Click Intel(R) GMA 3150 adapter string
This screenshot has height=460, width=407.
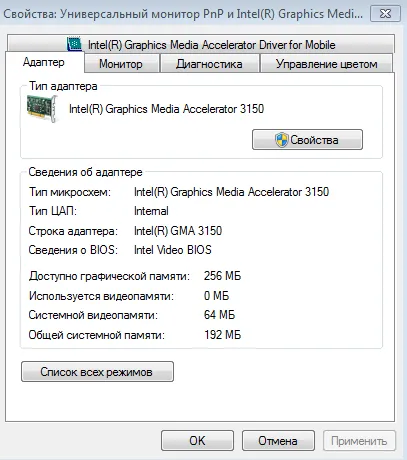pos(178,231)
